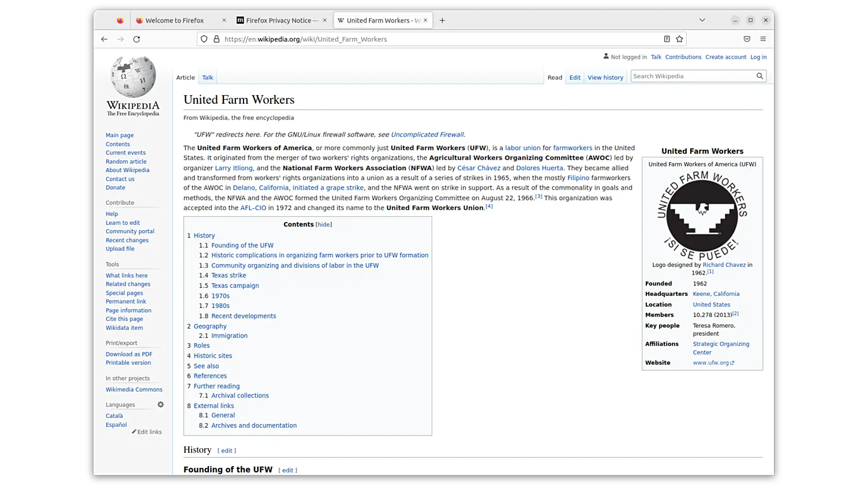Open the View history tab
This screenshot has height=488, width=868.
click(x=605, y=77)
